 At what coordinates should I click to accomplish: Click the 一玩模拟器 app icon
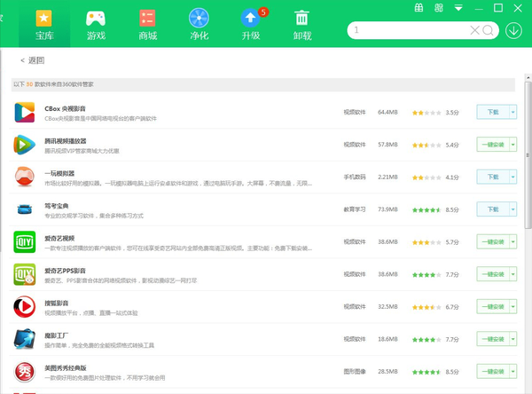[25, 177]
